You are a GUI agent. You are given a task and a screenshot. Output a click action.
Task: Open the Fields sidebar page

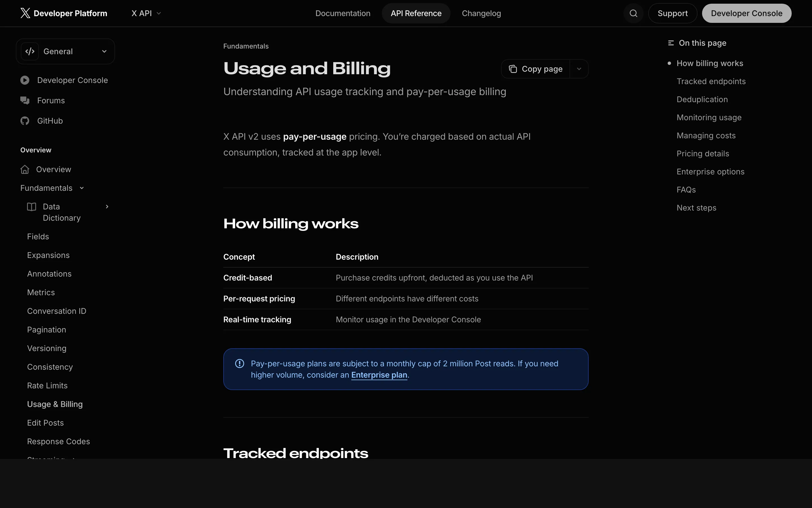38,237
